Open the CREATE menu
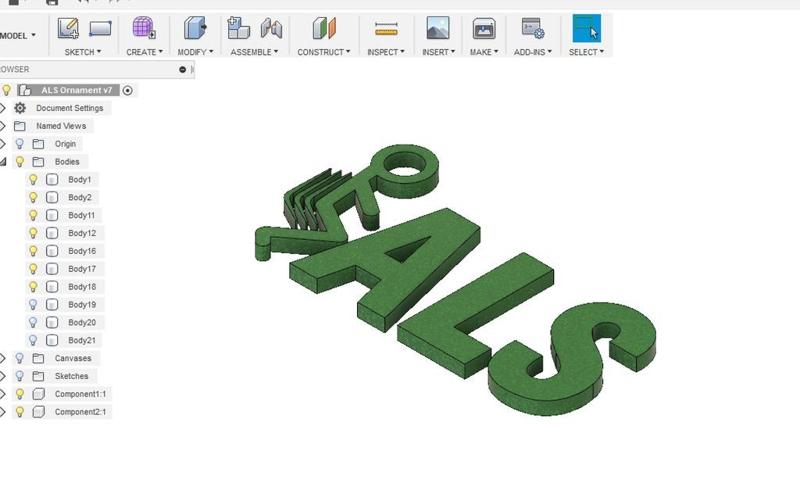Screen dimensions: 800x494 [144, 52]
